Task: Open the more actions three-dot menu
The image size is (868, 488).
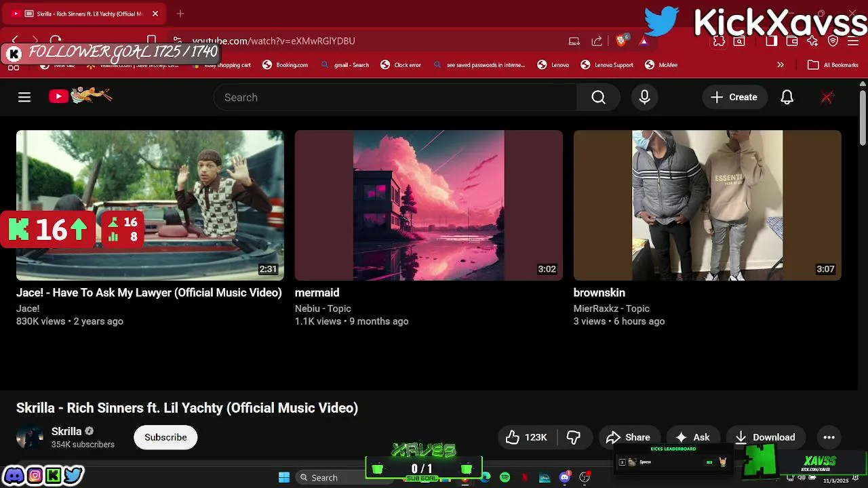Action: (x=829, y=437)
